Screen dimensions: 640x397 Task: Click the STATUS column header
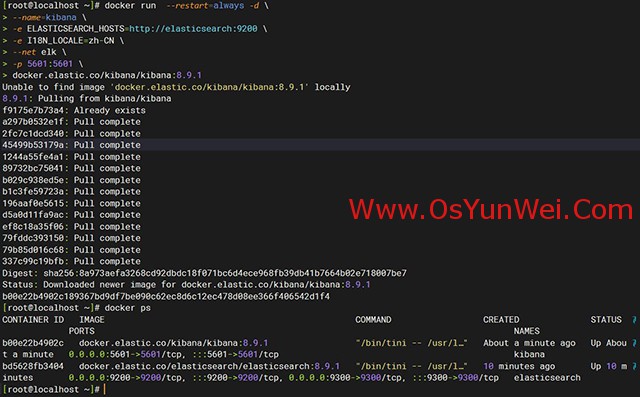pos(606,320)
